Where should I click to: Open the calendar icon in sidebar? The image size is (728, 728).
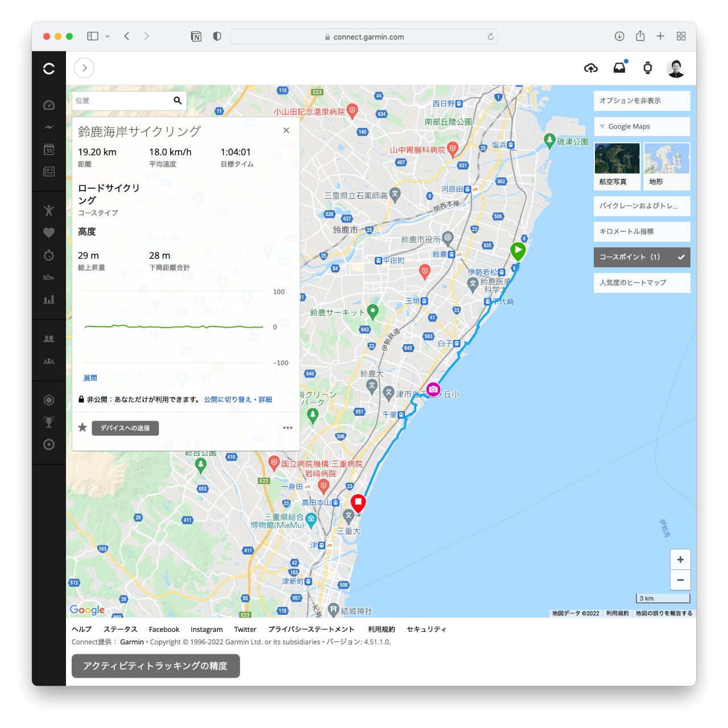tap(49, 149)
